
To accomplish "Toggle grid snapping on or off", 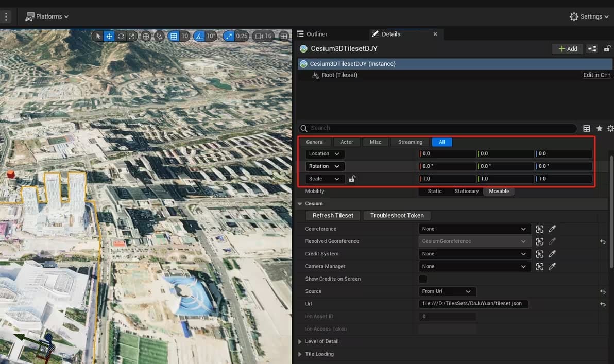I will click(x=174, y=36).
